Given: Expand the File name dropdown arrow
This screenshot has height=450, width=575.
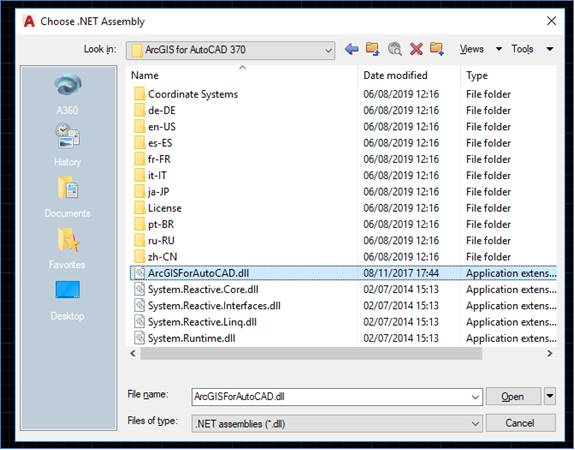Looking at the screenshot, I should point(475,397).
